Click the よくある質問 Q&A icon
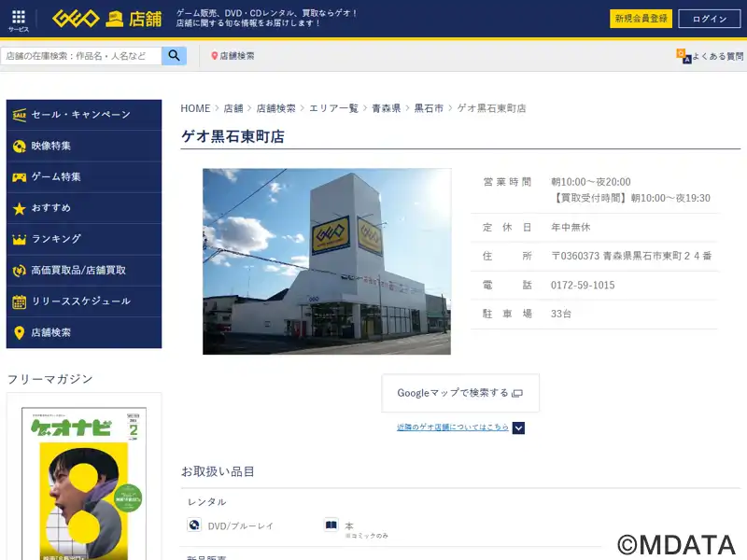Screen dimensions: 747x560 pyautogui.click(x=684, y=56)
